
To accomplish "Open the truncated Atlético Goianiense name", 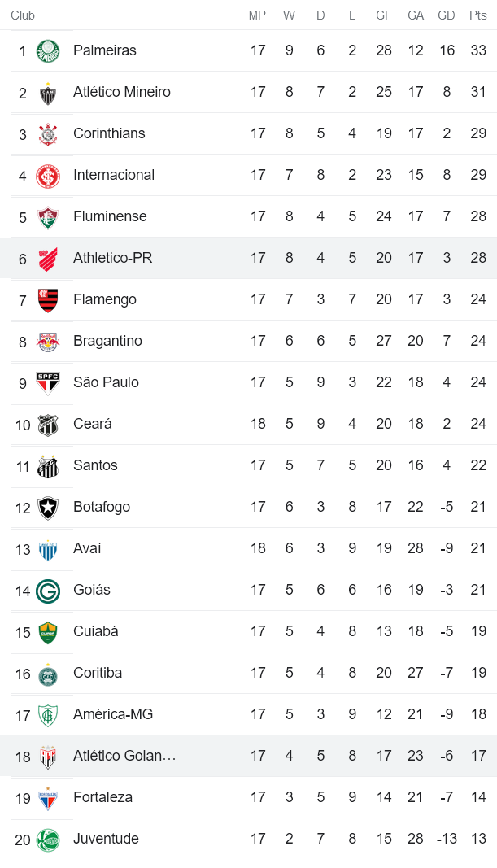I will click(x=124, y=756).
